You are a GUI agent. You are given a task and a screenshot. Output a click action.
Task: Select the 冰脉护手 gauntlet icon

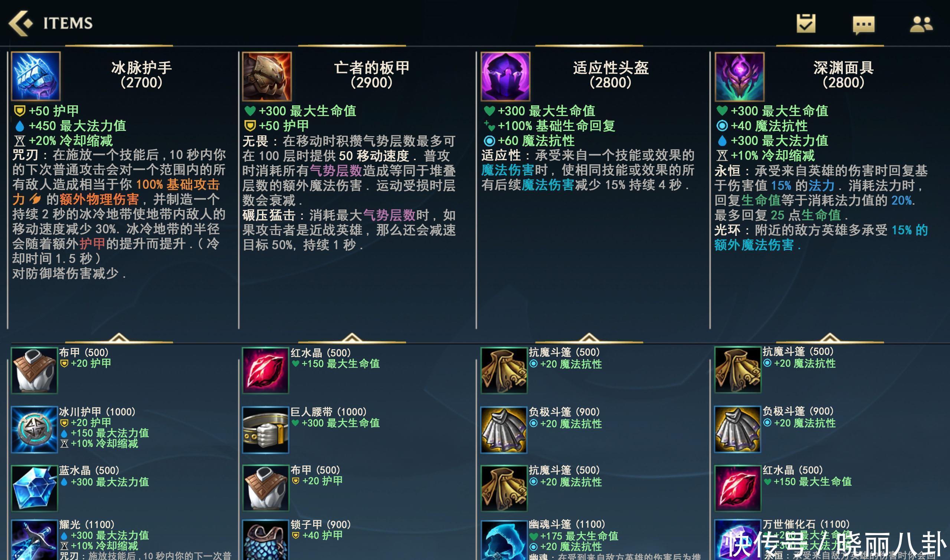[36, 76]
